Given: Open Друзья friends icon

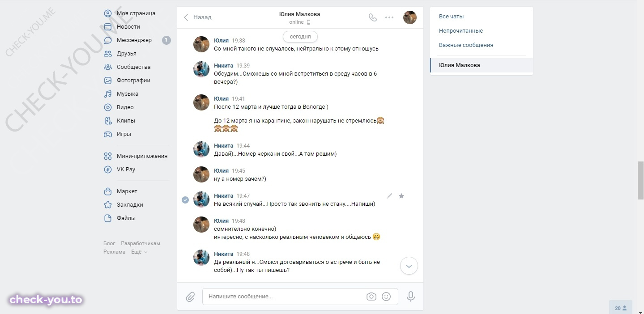Looking at the screenshot, I should tap(108, 54).
